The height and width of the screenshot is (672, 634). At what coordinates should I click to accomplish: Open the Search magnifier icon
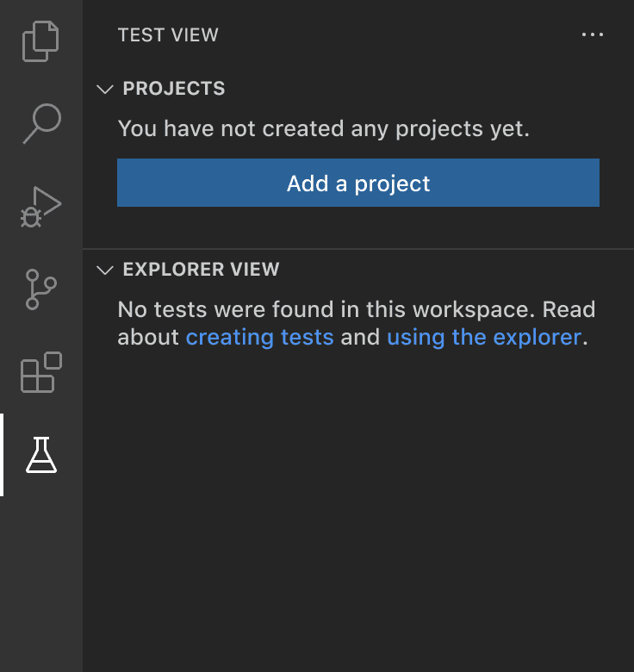(40, 123)
